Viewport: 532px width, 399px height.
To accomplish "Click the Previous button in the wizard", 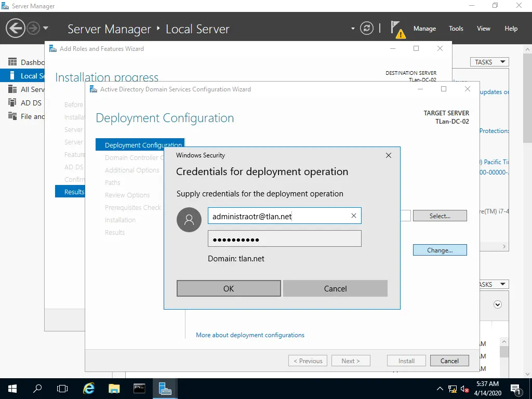I will (x=308, y=361).
